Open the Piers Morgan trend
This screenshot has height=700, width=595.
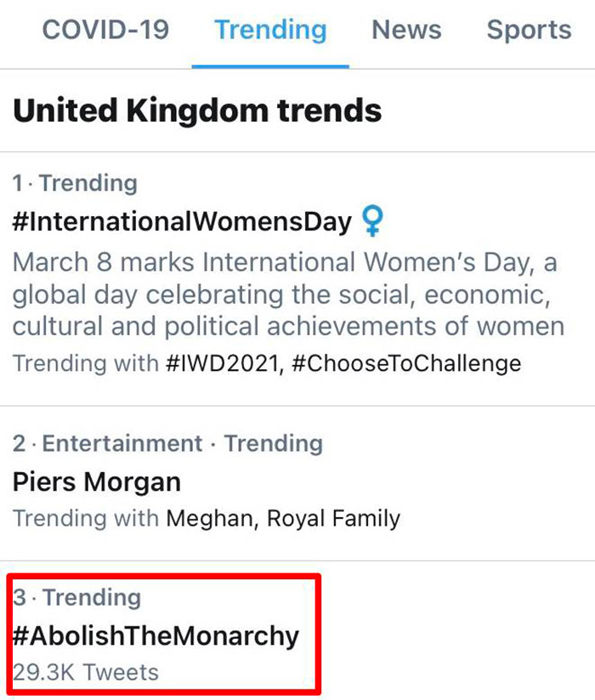(97, 482)
